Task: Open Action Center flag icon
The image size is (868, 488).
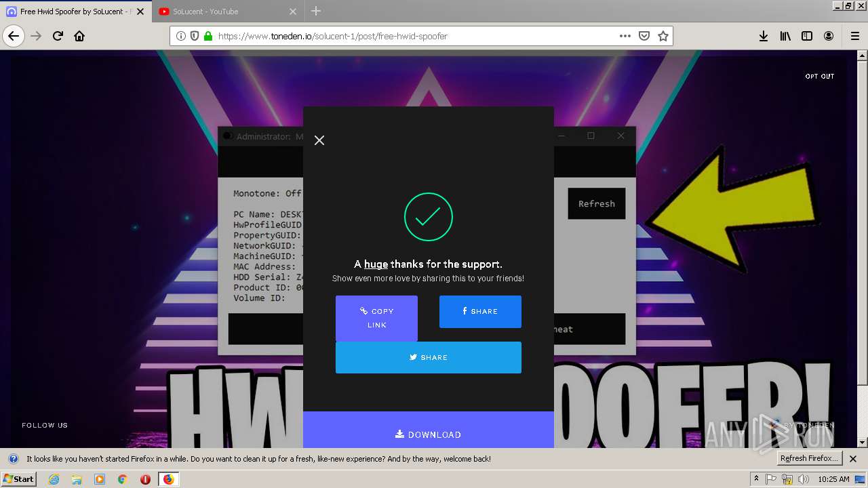Action: click(x=771, y=479)
